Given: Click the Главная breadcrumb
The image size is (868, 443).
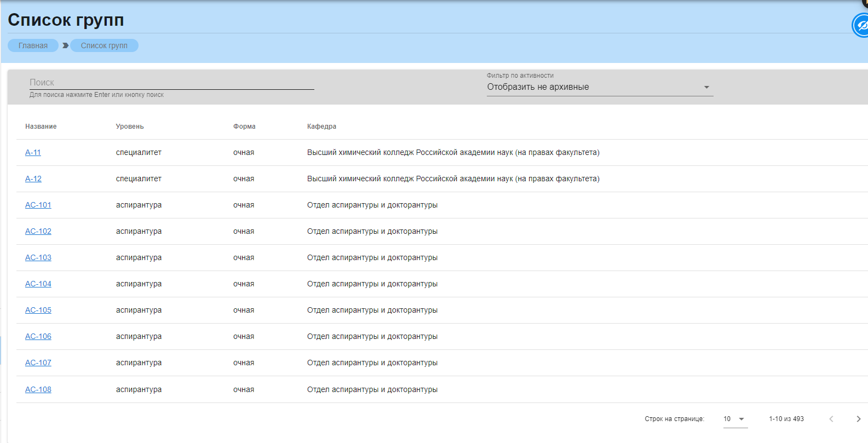Looking at the screenshot, I should (33, 45).
